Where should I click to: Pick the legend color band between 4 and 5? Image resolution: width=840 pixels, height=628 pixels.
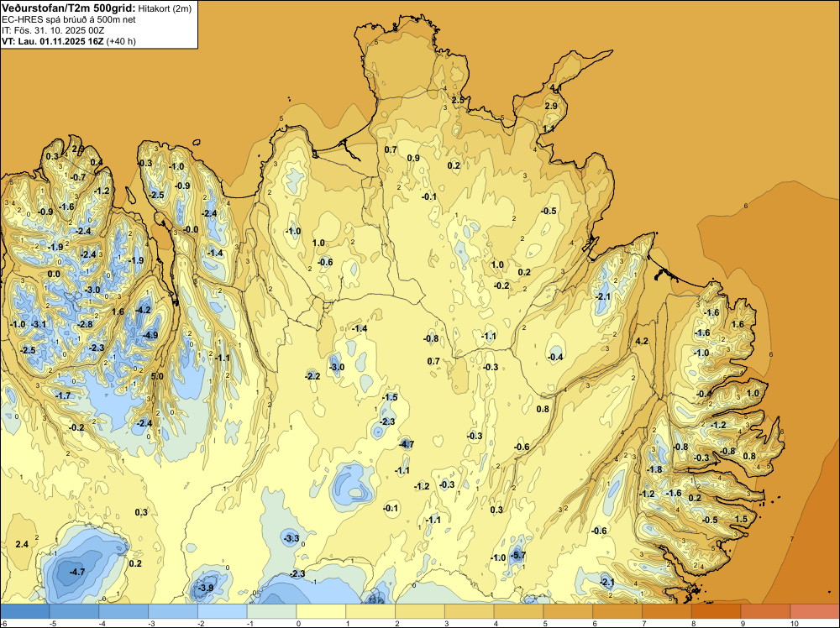[x=518, y=611]
